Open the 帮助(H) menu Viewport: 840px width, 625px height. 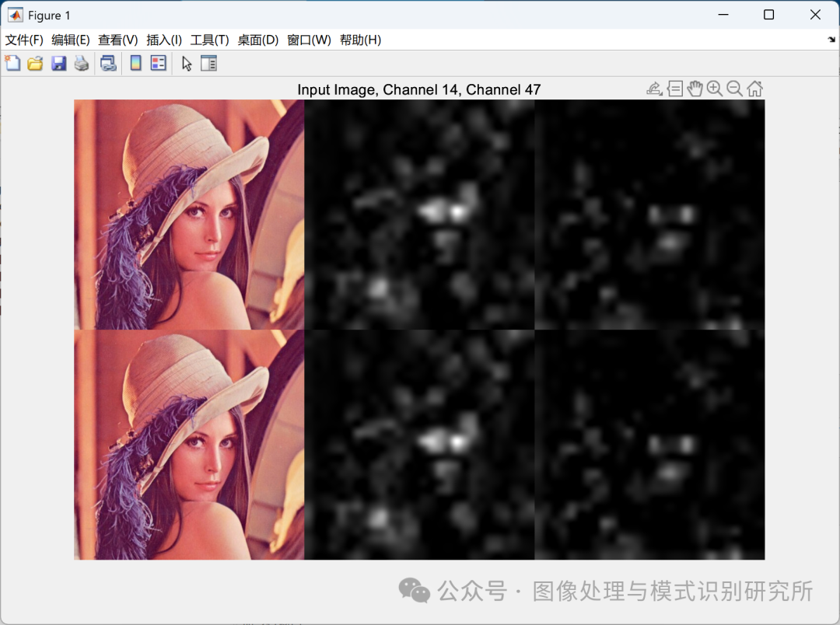(361, 40)
